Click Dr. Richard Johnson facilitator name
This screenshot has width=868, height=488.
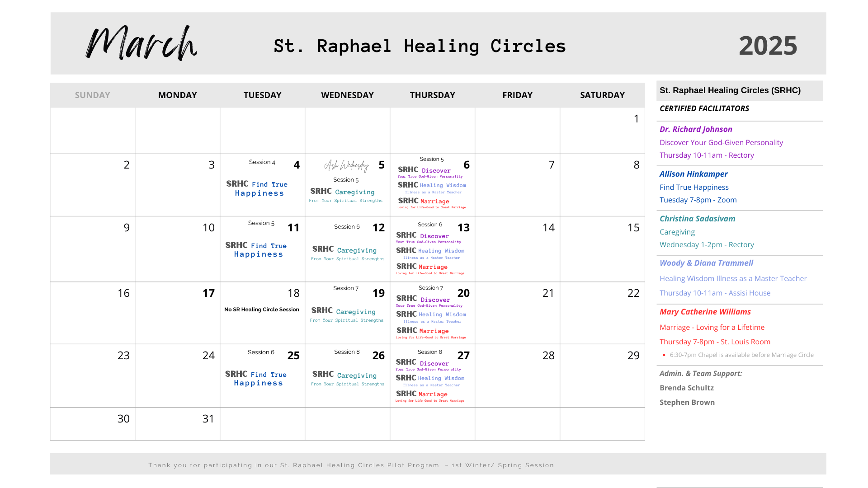[695, 129]
